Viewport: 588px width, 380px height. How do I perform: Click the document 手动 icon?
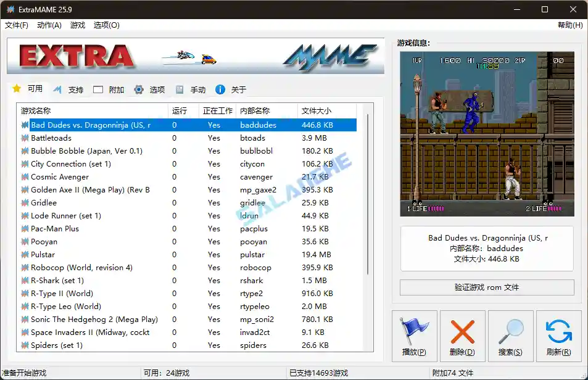[x=178, y=89]
